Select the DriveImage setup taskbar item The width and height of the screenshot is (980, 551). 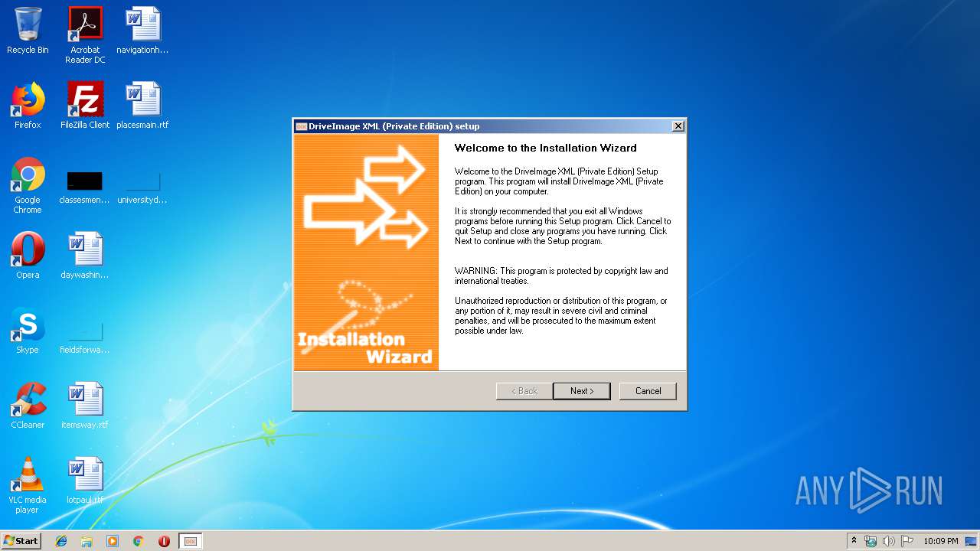click(x=191, y=541)
